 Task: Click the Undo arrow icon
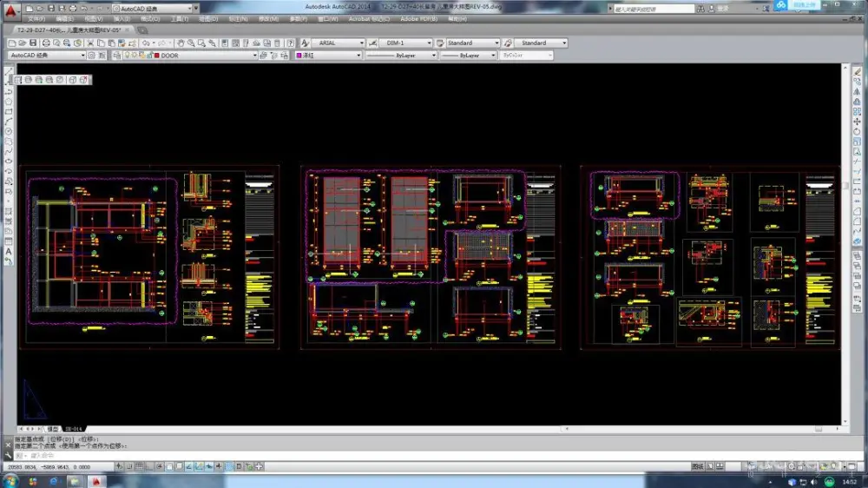coord(145,43)
